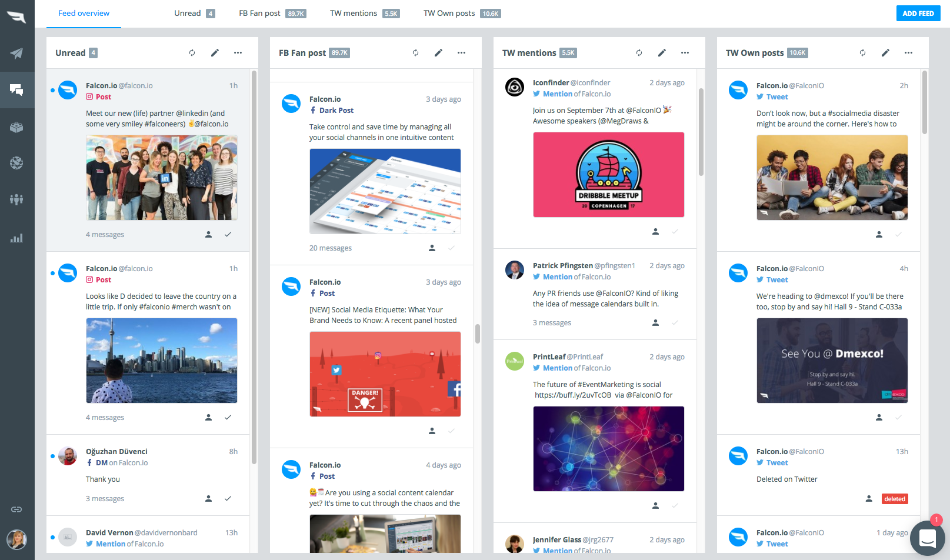Mark Patrick Pfingsten's mention as done
This screenshot has width=950, height=560.
[675, 322]
